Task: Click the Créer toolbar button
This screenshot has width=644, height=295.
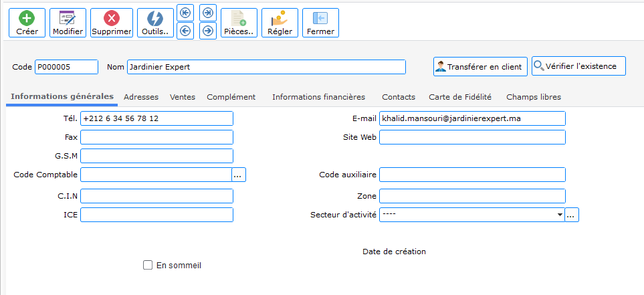Action: pos(27,23)
